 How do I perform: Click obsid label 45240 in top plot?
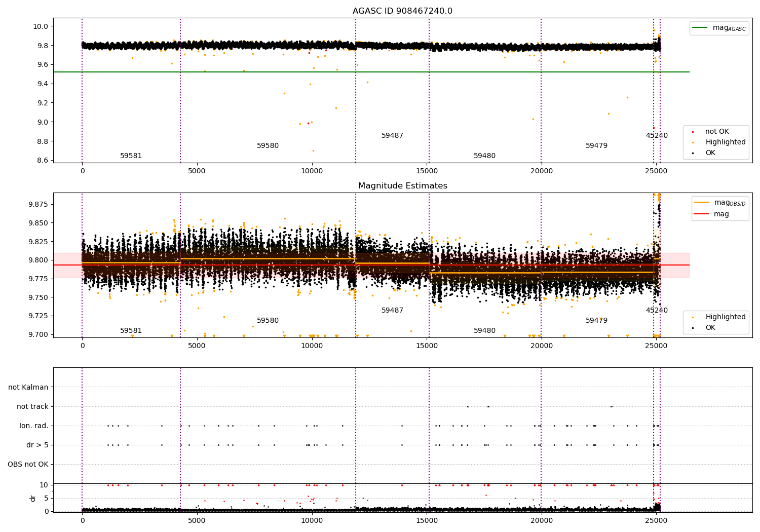click(x=657, y=136)
